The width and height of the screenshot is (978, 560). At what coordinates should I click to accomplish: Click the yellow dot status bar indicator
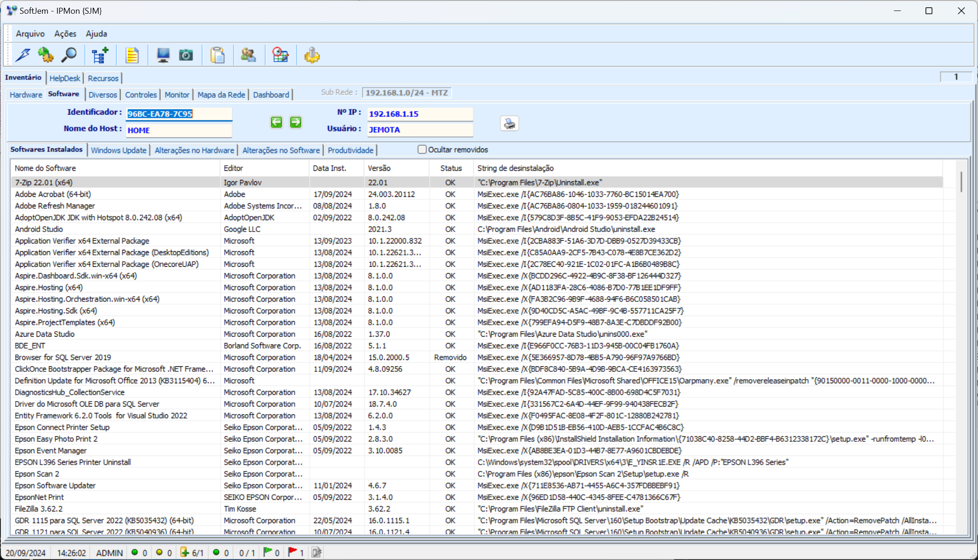pyautogui.click(x=159, y=552)
